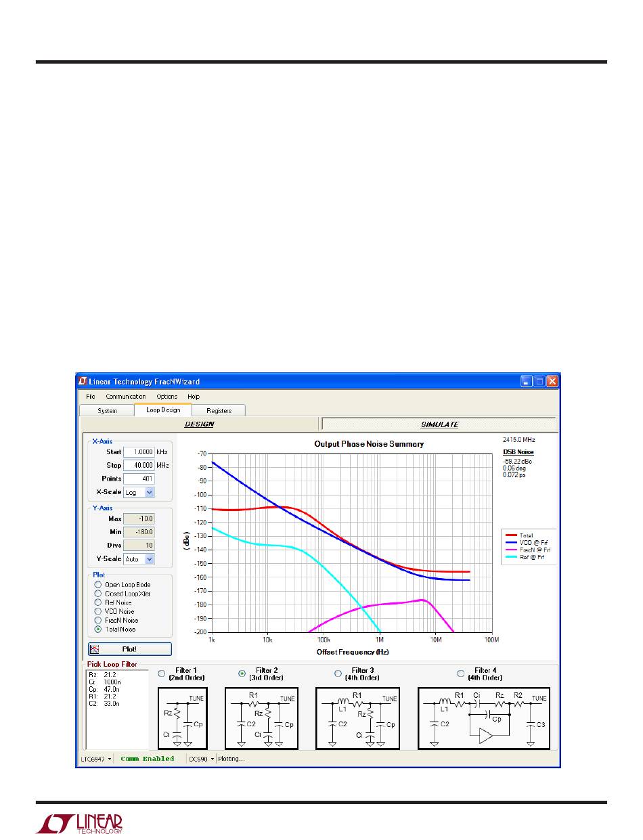Select the Total Noise plot option
Image resolution: width=643 pixels, height=840 pixels.
[99, 629]
